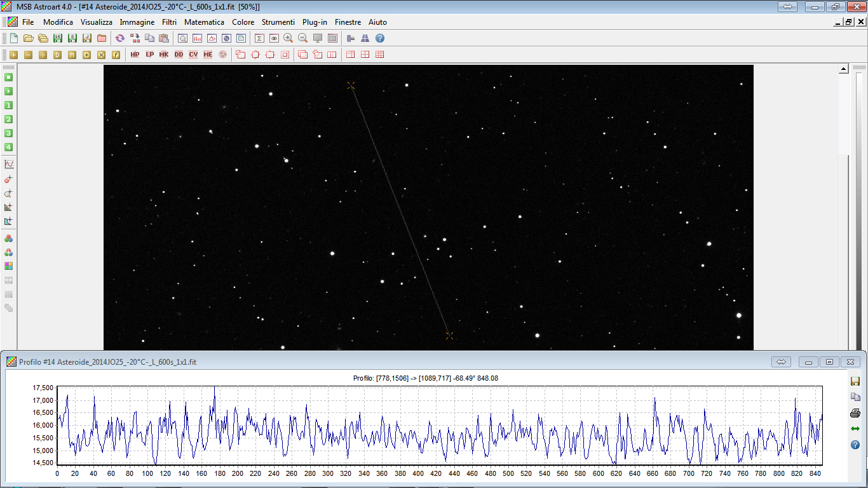The width and height of the screenshot is (868, 488).
Task: Click the green stop square icon
Action: (x=9, y=77)
